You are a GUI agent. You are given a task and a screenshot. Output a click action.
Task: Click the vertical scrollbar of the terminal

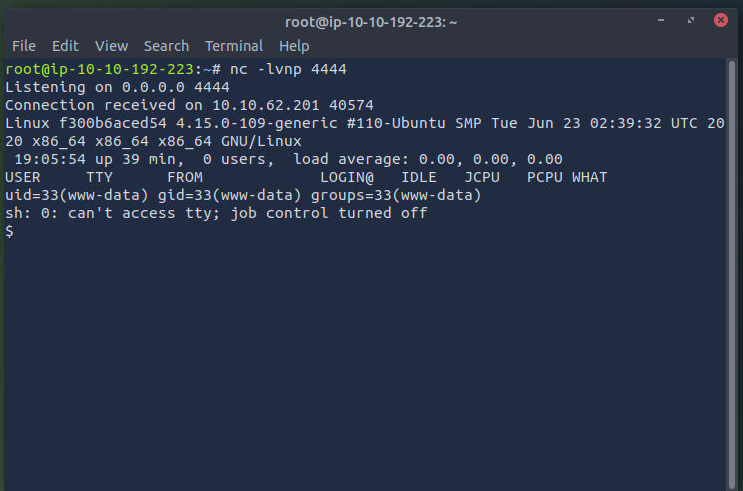(x=732, y=275)
